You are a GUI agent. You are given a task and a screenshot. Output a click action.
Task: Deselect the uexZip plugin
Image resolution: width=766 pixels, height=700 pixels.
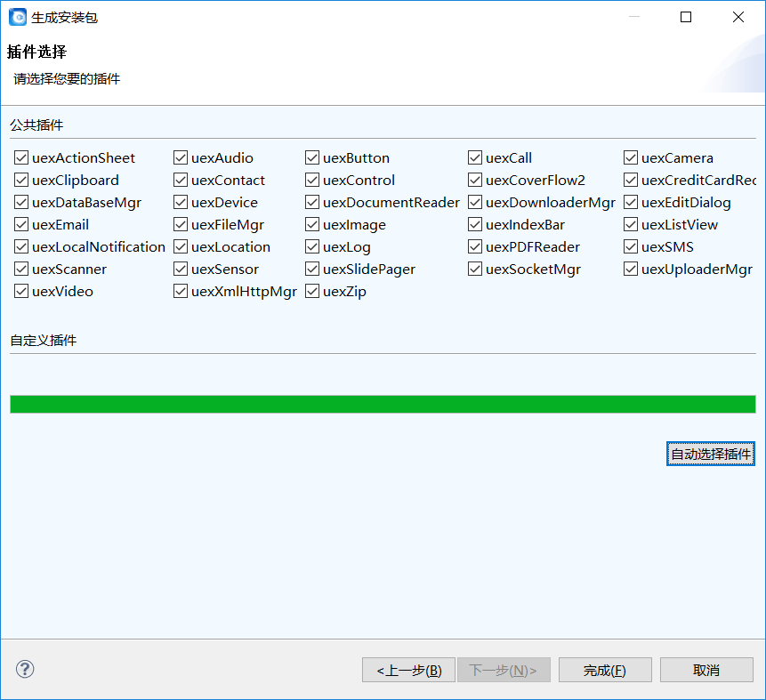click(x=312, y=292)
